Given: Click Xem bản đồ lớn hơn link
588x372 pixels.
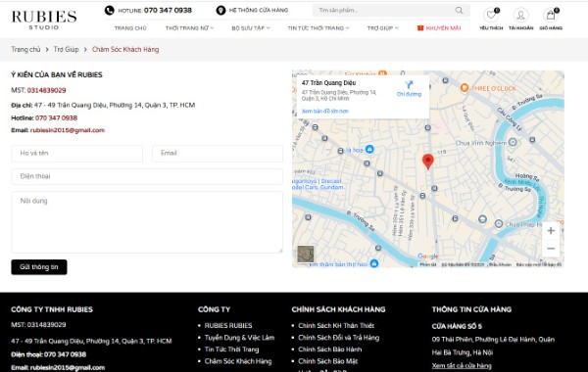Looking at the screenshot, I should 324,111.
